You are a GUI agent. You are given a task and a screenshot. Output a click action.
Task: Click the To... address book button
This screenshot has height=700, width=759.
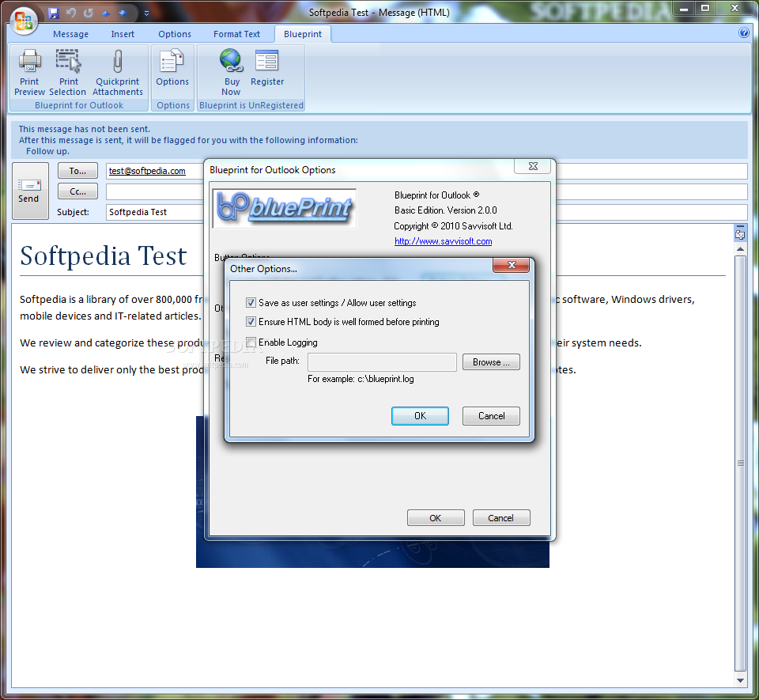[77, 171]
